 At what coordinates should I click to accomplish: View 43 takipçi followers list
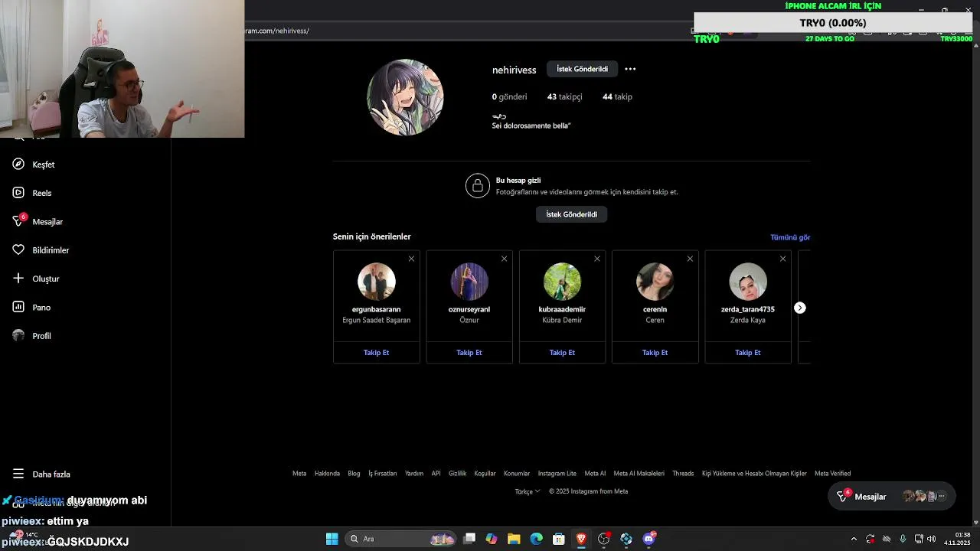pos(564,96)
